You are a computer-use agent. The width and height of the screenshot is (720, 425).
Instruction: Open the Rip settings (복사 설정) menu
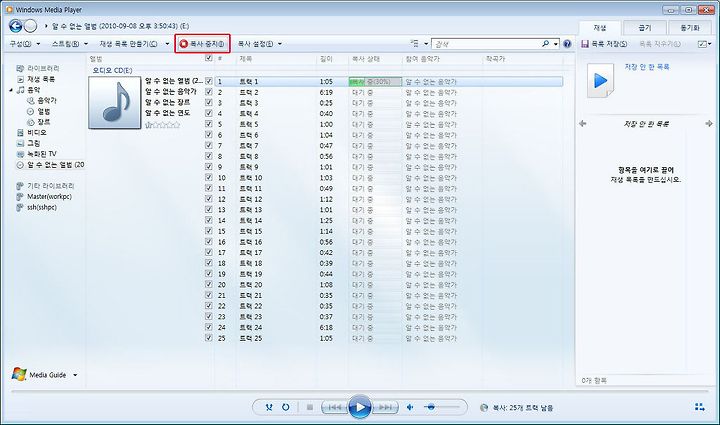(259, 44)
